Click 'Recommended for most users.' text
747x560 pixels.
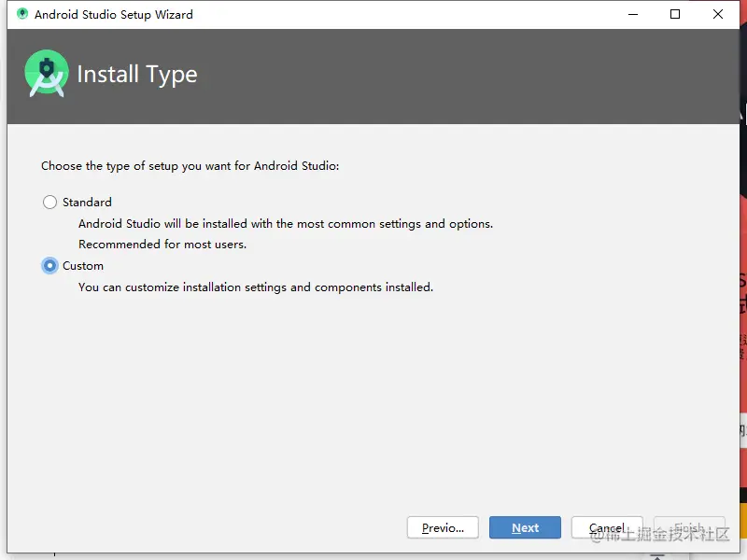162,245
